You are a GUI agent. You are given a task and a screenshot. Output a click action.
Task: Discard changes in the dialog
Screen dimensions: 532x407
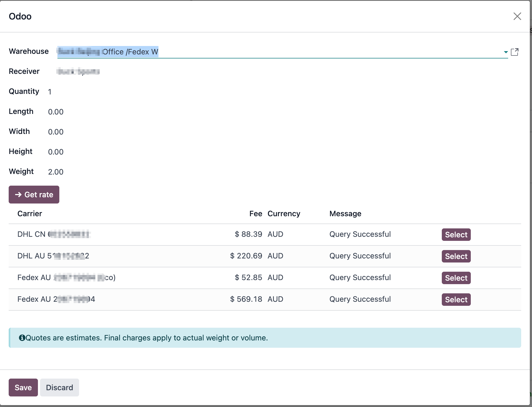click(x=59, y=388)
